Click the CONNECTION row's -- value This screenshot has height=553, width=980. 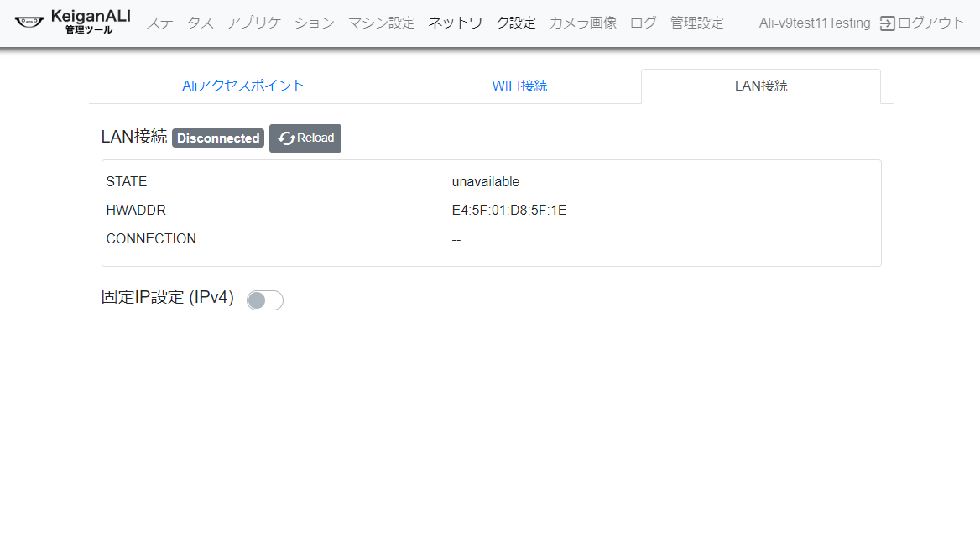point(456,239)
